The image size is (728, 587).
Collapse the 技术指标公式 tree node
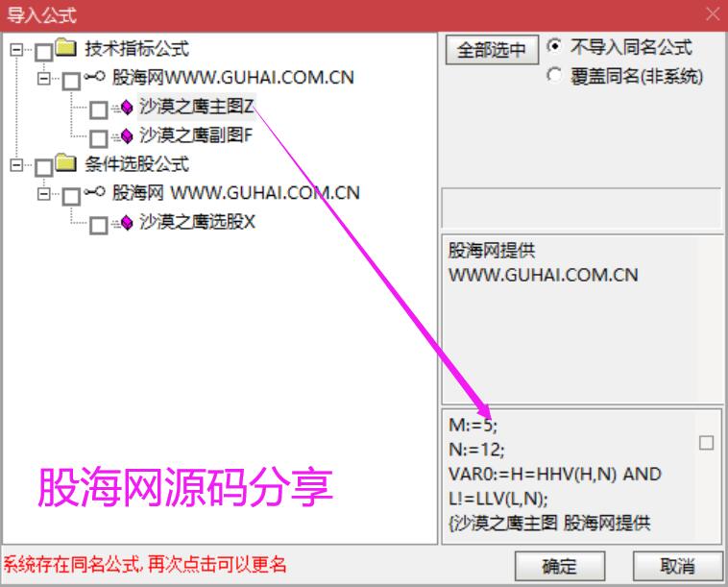coord(16,49)
